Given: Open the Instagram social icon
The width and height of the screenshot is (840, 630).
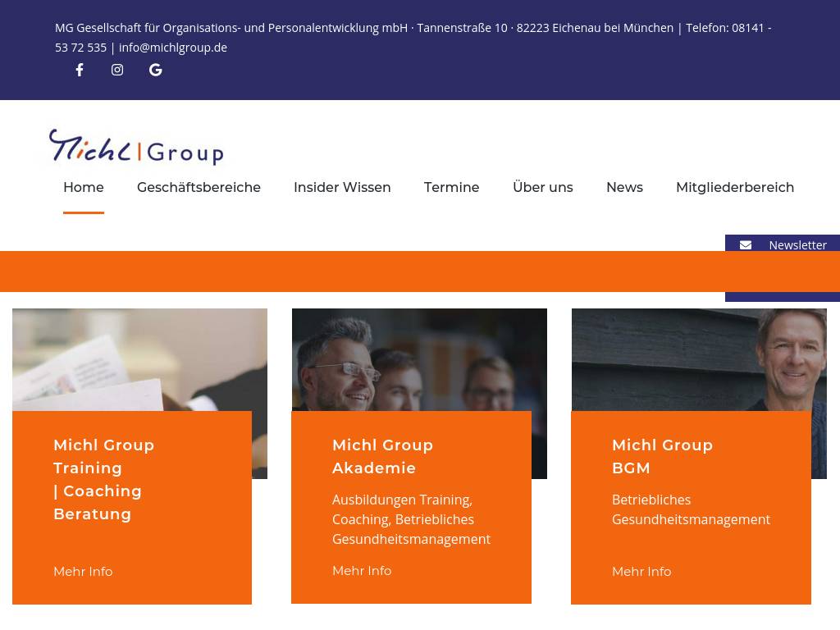Looking at the screenshot, I should pyautogui.click(x=117, y=70).
